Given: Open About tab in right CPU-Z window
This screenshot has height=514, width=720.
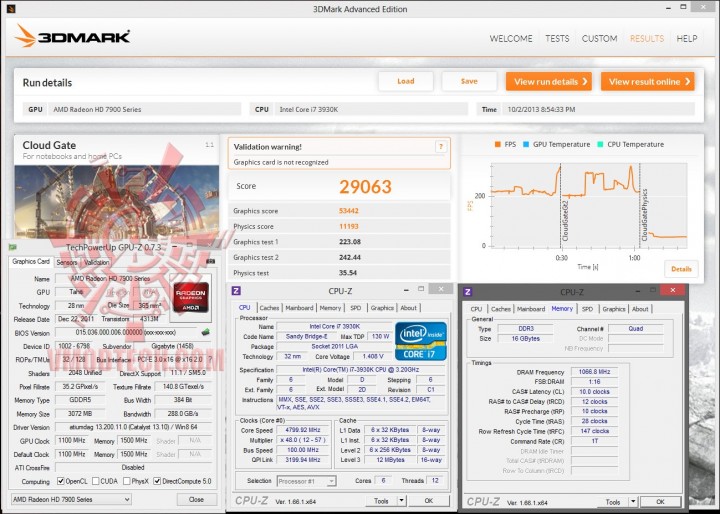Looking at the screenshot, I should pos(640,309).
